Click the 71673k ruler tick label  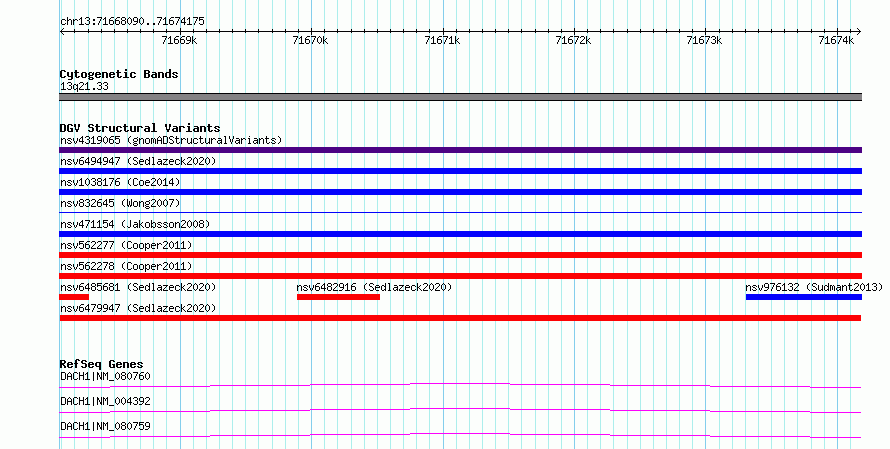[x=704, y=40]
